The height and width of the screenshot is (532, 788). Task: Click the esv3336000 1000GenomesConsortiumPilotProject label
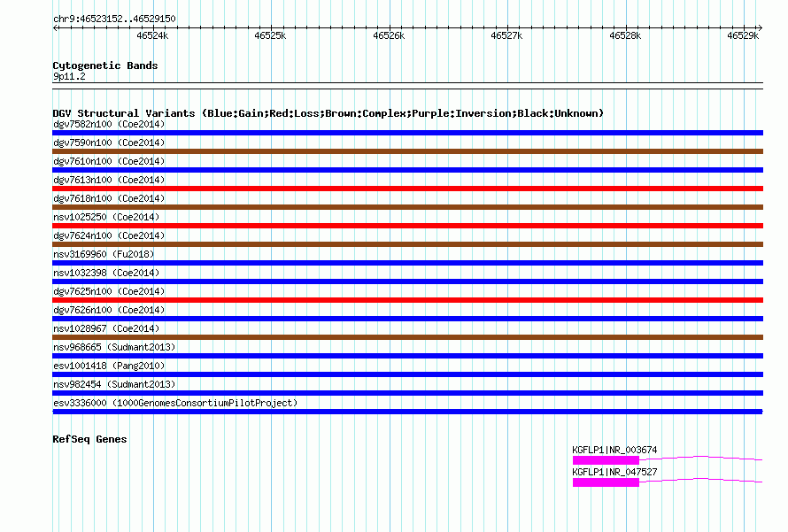175,403
